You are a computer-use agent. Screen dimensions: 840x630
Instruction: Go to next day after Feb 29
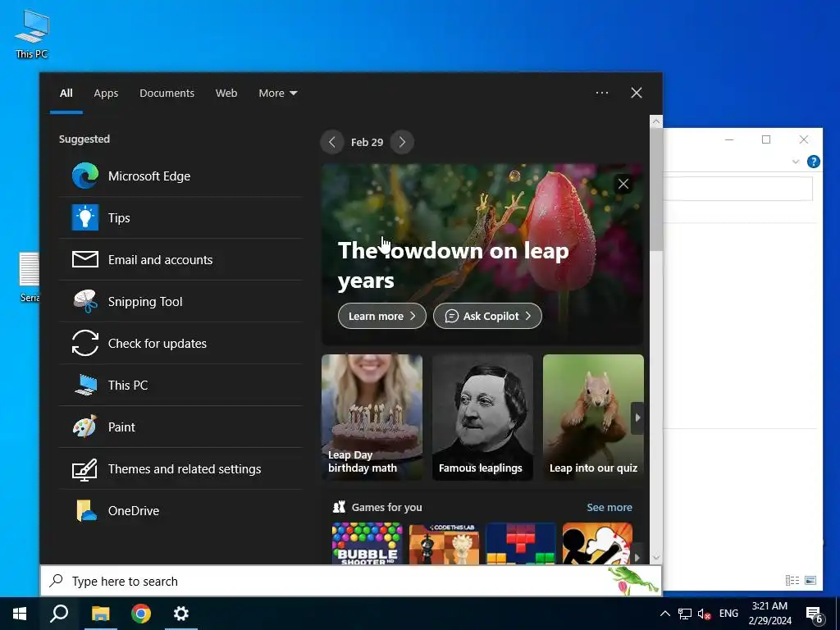point(402,142)
